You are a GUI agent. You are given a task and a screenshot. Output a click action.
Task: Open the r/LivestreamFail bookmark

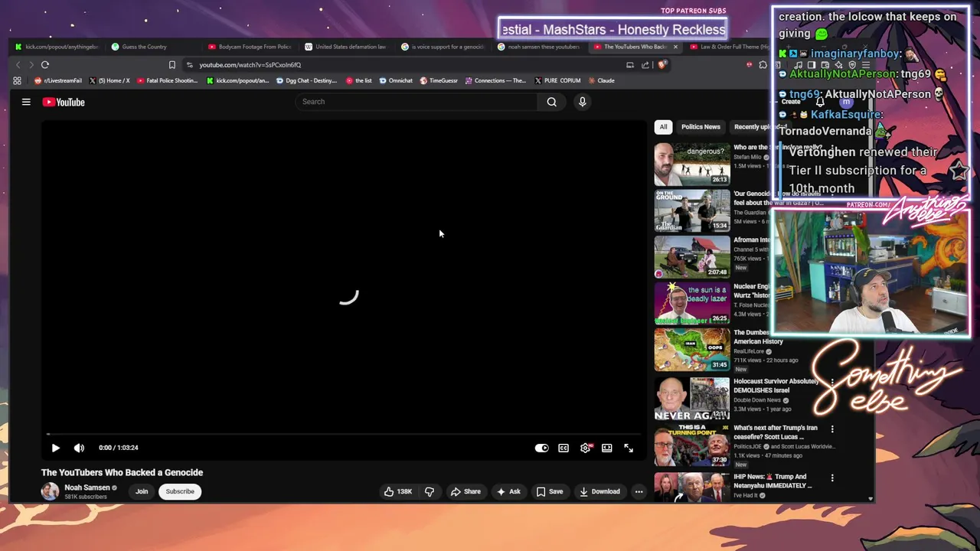pyautogui.click(x=58, y=80)
